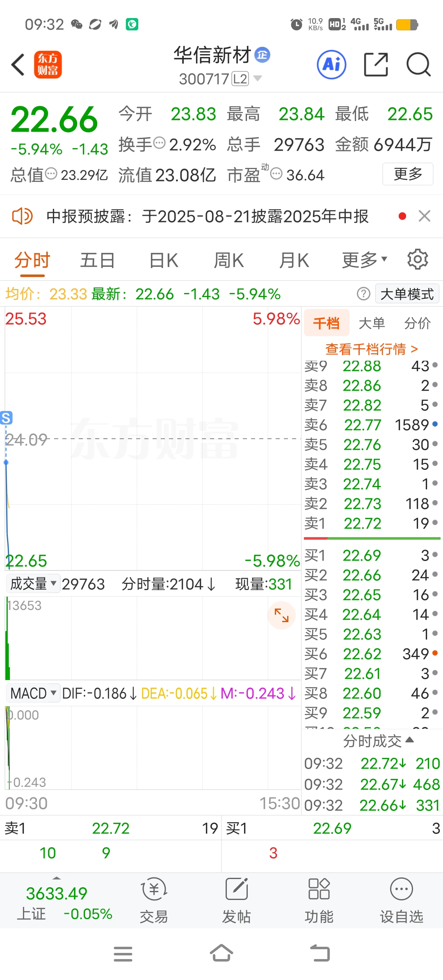Tap the 卖6 row at 22.77

pos(372,425)
